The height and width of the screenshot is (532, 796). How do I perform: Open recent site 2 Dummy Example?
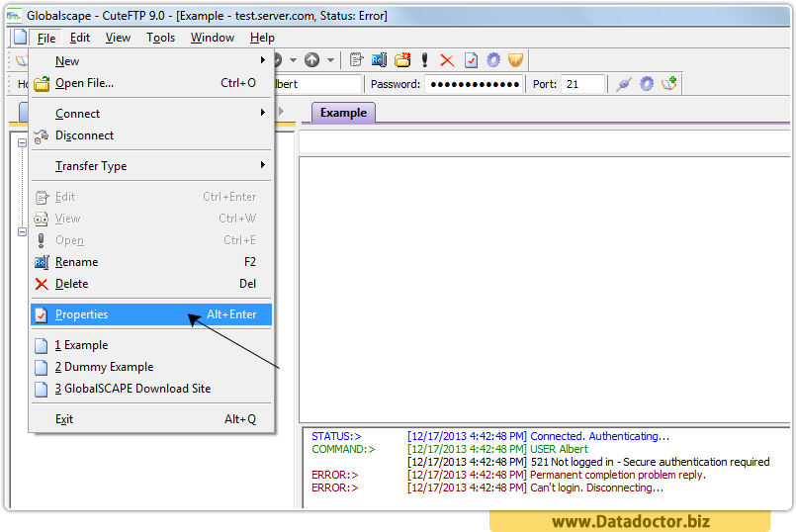(x=151, y=367)
